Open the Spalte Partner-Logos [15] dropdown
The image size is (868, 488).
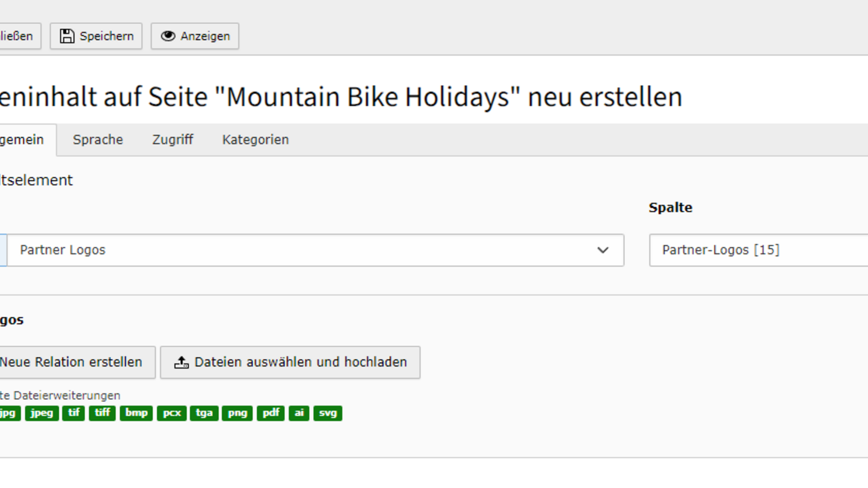759,250
